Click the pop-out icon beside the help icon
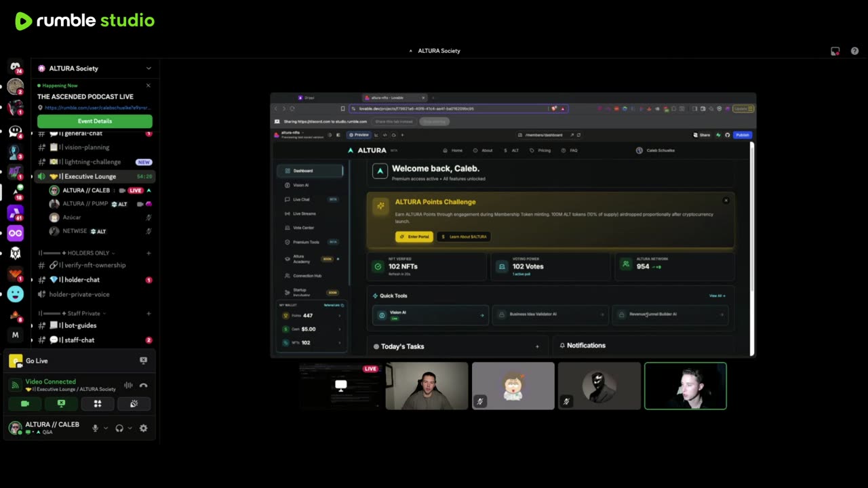This screenshot has width=868, height=488. [x=835, y=51]
